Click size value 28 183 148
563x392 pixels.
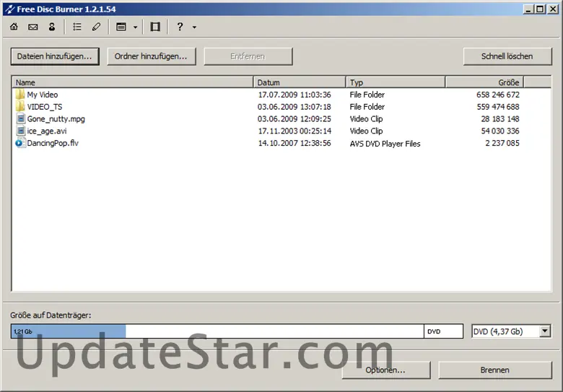coord(500,119)
